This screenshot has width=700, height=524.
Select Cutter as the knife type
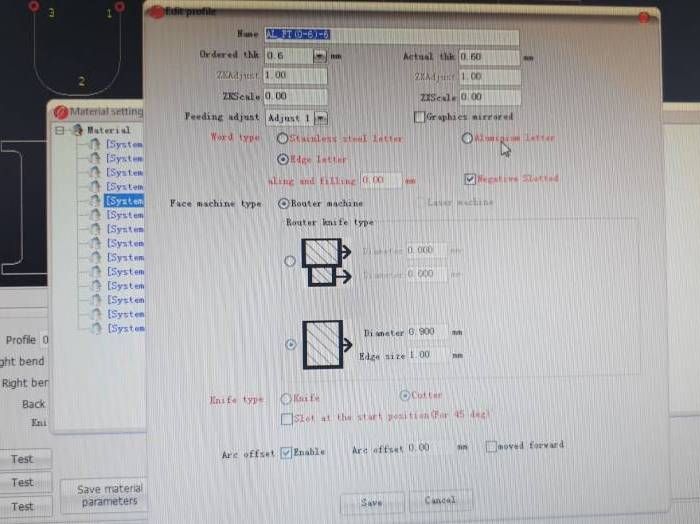pos(404,395)
